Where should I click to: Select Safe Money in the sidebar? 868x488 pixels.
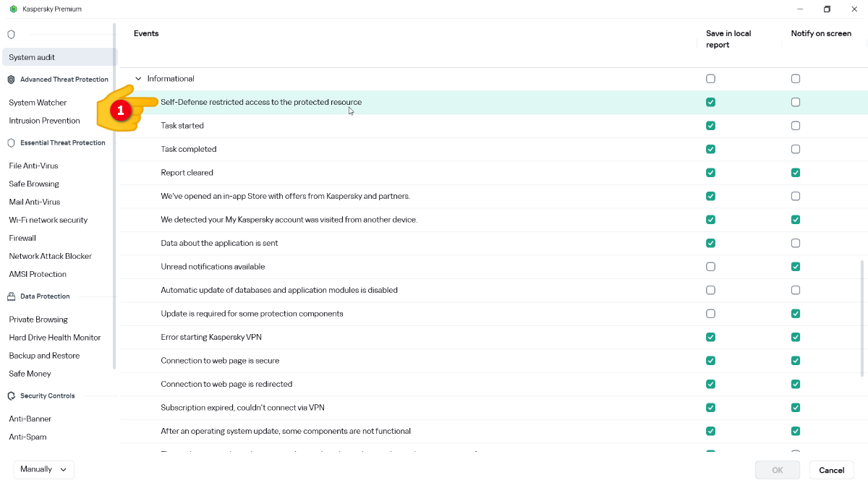pos(30,374)
